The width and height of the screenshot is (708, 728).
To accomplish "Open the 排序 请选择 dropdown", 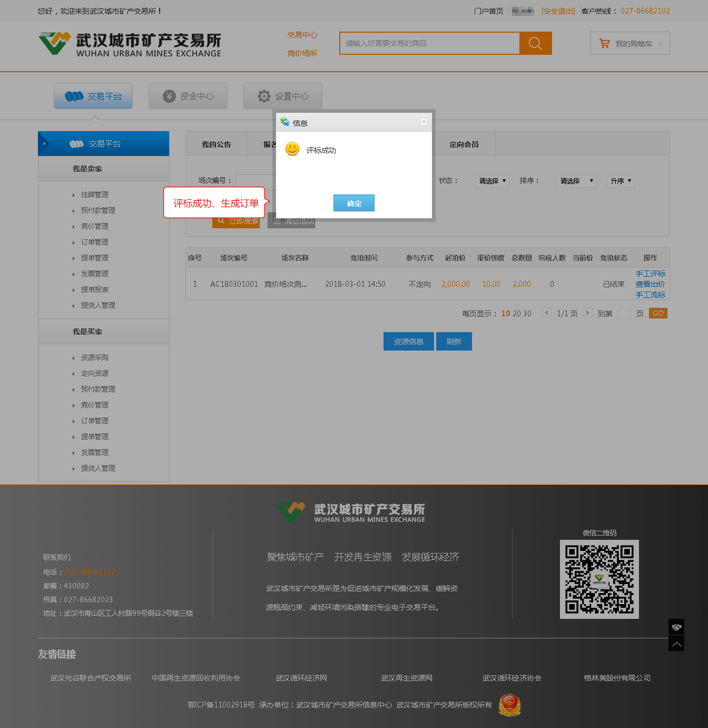I will click(576, 181).
